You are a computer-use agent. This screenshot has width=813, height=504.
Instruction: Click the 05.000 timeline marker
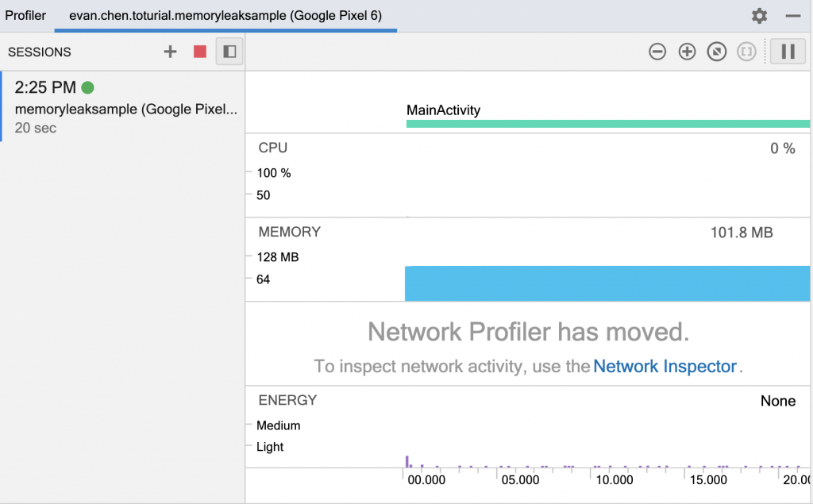[x=520, y=479]
